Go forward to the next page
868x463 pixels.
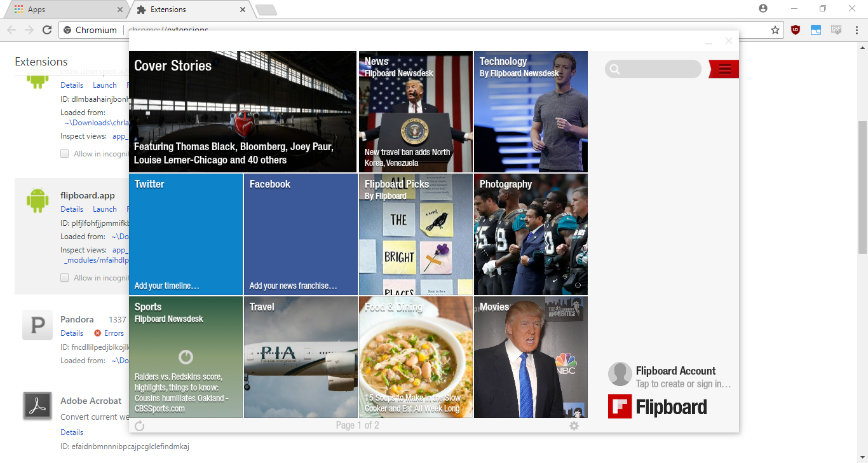click(x=29, y=30)
